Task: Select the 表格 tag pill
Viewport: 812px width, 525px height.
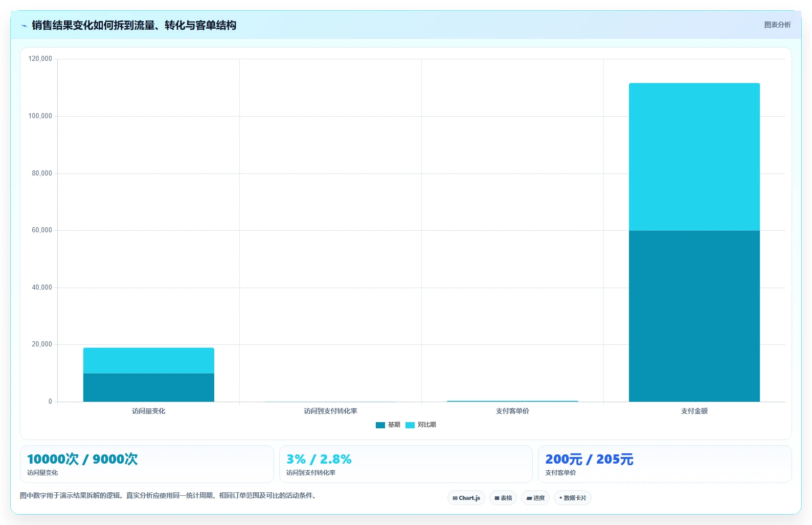Action: coord(503,498)
